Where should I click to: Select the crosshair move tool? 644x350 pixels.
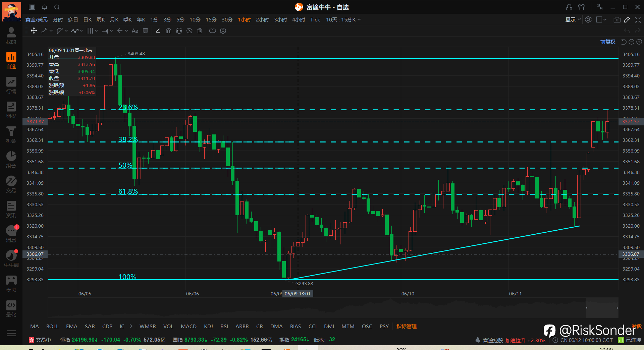(x=34, y=31)
